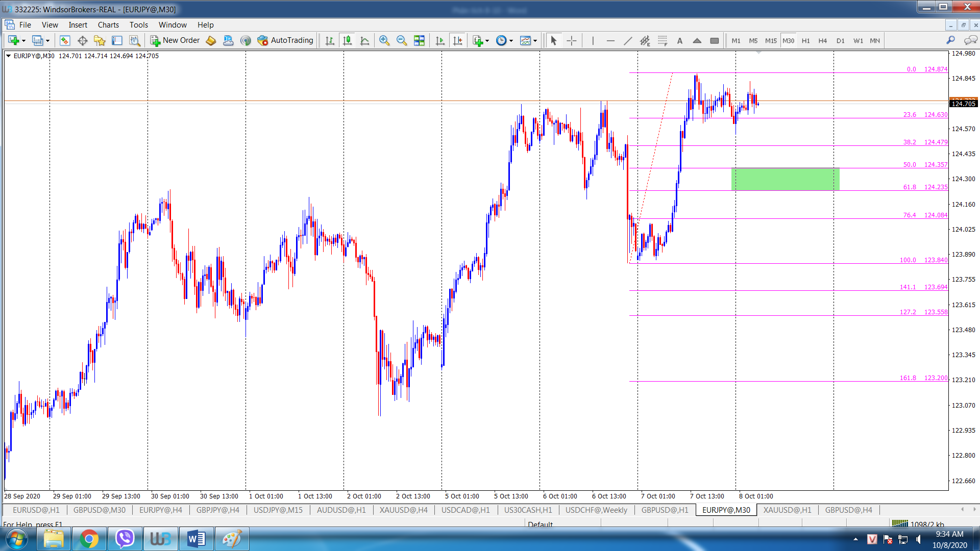
Task: Create a new chart with the toolbar icon
Action: (14, 40)
